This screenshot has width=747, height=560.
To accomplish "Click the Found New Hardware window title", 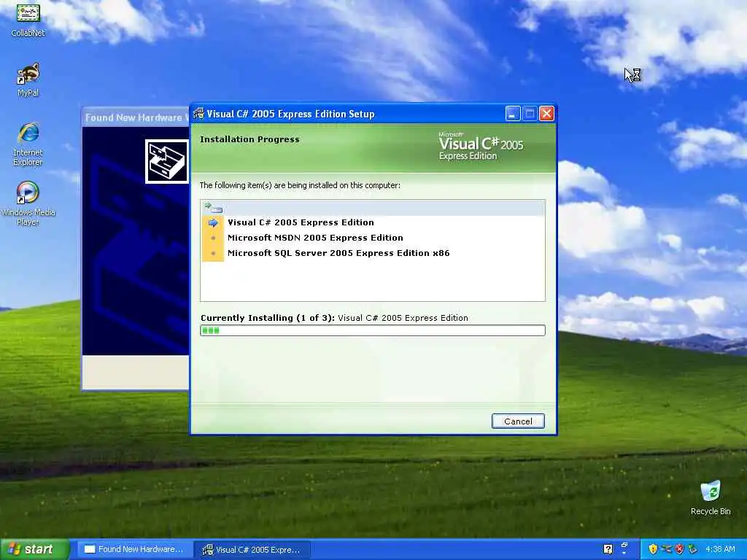I will (x=136, y=117).
